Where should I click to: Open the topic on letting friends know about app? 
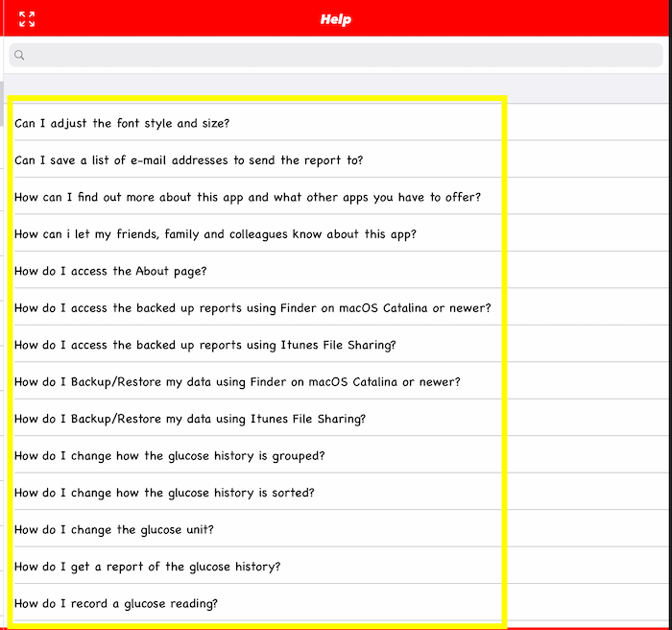click(215, 234)
